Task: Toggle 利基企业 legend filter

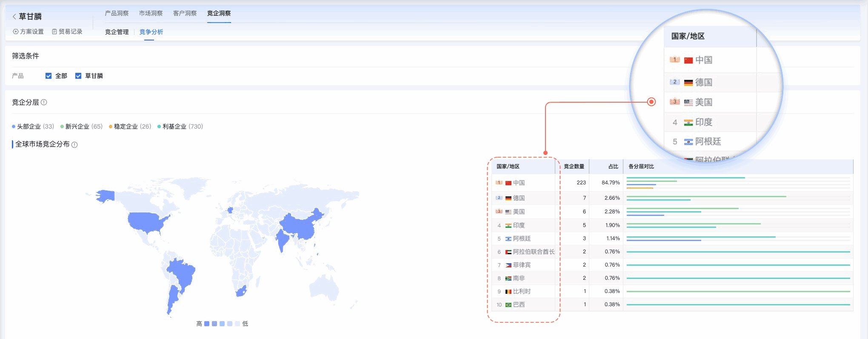Action: [180, 126]
